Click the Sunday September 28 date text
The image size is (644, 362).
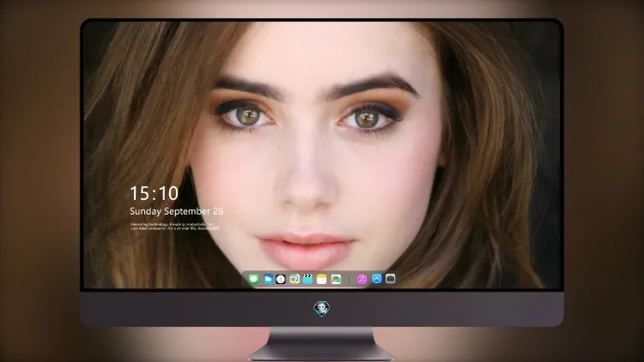177,211
